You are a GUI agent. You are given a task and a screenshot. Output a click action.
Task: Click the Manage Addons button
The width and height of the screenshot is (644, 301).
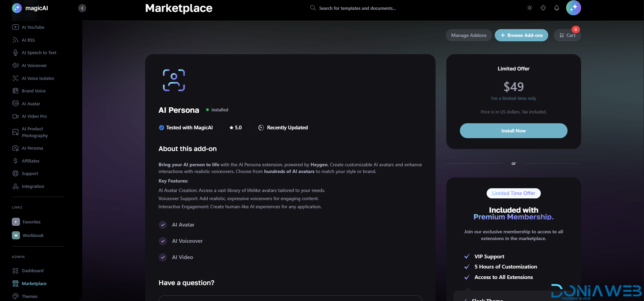coord(469,35)
